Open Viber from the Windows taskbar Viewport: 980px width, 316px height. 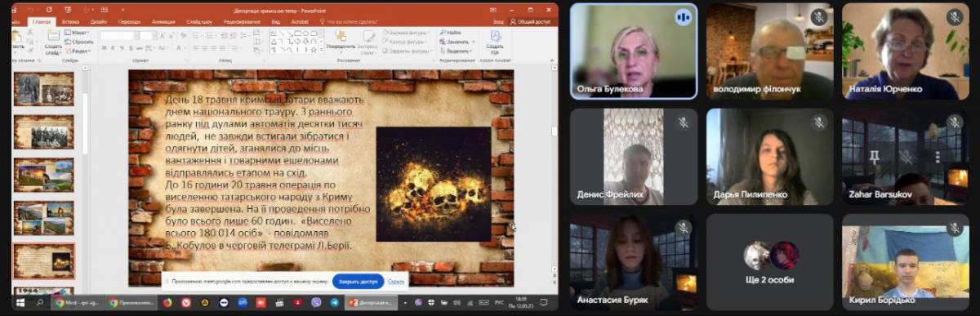(x=316, y=302)
